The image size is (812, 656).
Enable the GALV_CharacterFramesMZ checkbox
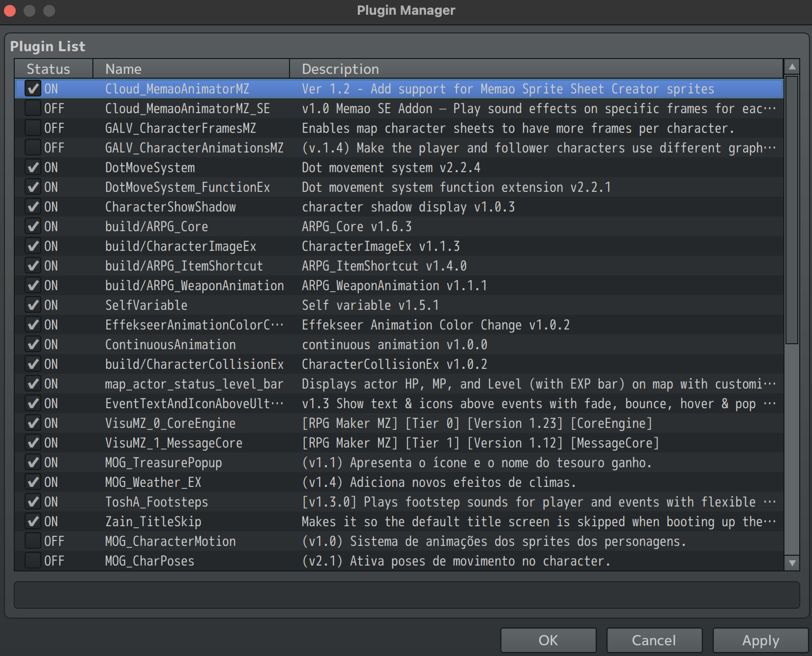click(x=33, y=128)
